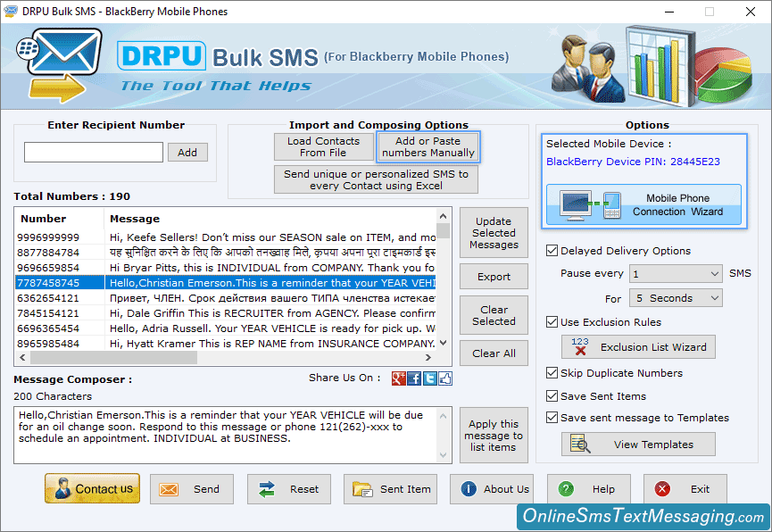Screen dimensions: 772x532
Task: Click Dale Griffin message cell
Action: [x=270, y=313]
